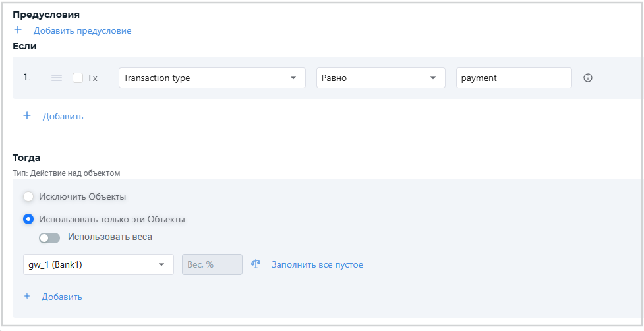Click the plus icon in the Если section
This screenshot has width=644, height=331.
(x=27, y=115)
